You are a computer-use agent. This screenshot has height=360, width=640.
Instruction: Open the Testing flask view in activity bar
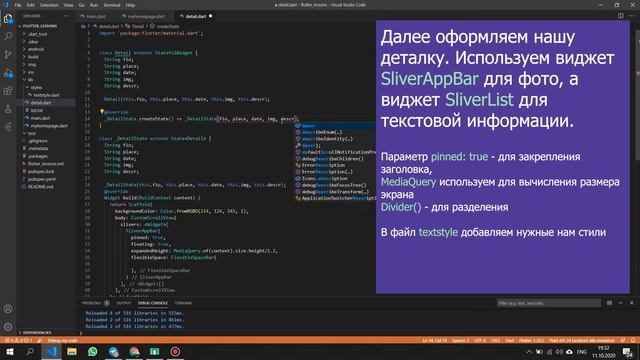(8, 109)
